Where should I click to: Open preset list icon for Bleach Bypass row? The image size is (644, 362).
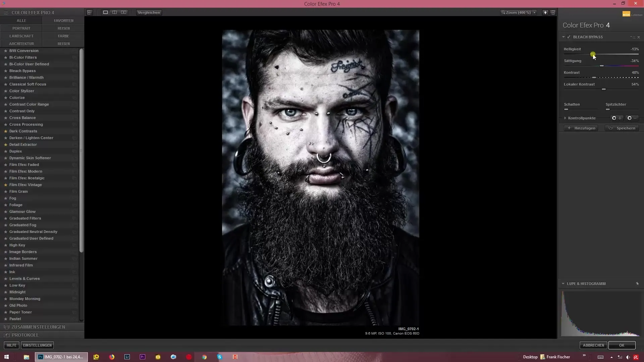coord(74,71)
